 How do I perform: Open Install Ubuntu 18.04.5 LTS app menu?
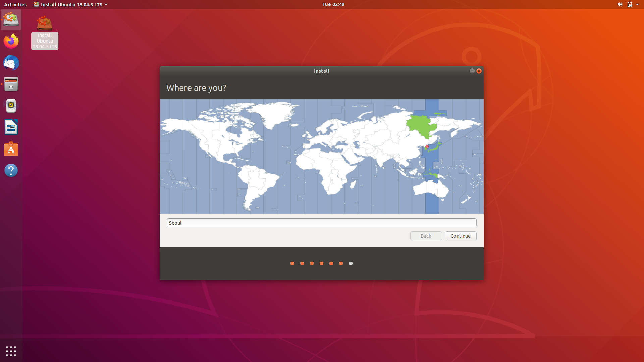pyautogui.click(x=70, y=4)
